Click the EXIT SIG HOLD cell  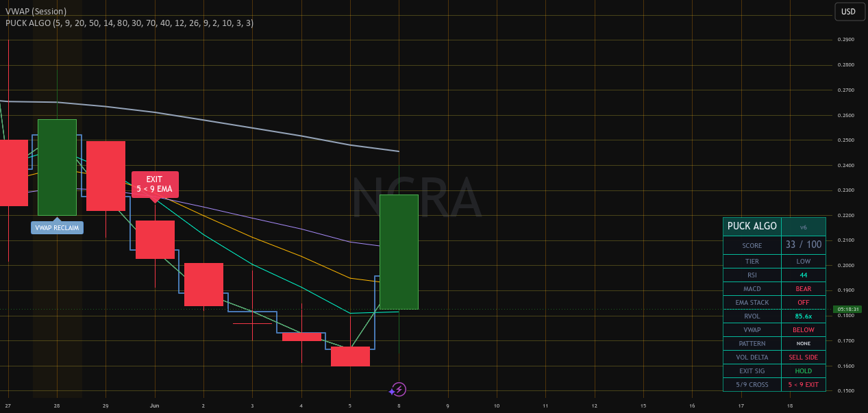803,371
